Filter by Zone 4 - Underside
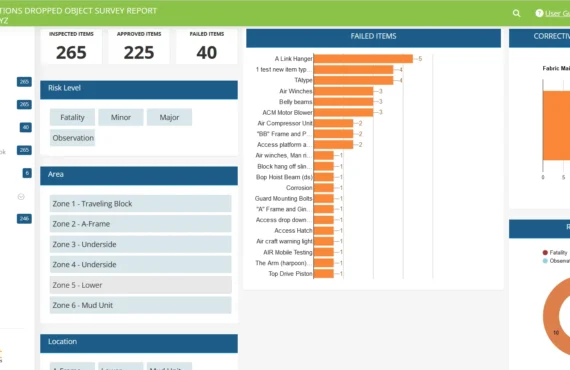The image size is (570, 370). [x=140, y=264]
